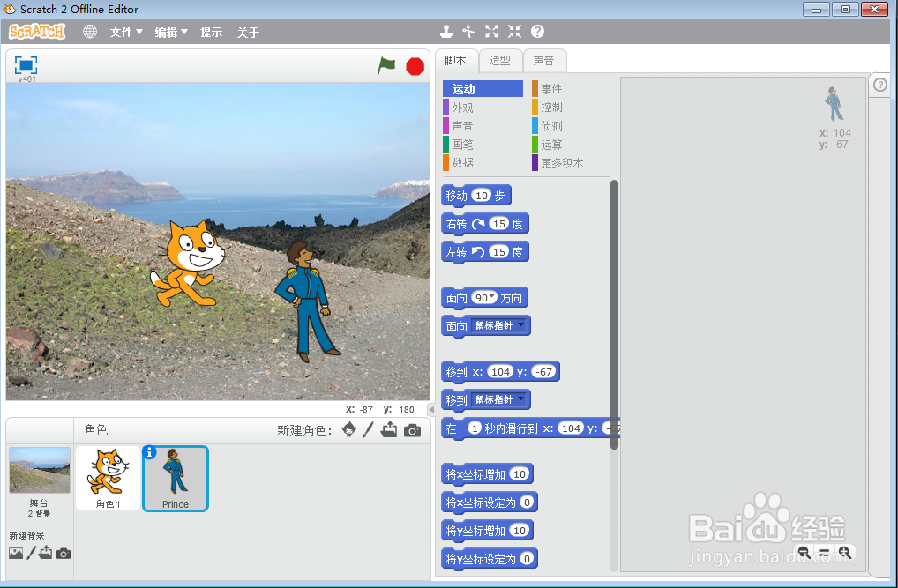Select the shrink sprite tool

coord(514,31)
